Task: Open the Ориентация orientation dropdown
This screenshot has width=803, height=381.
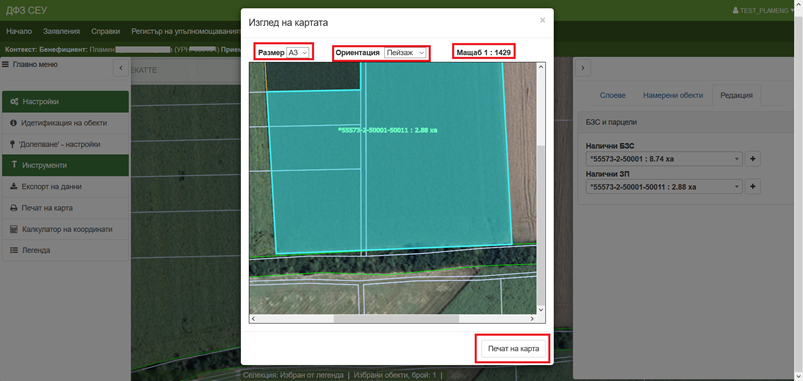Action: [x=405, y=52]
